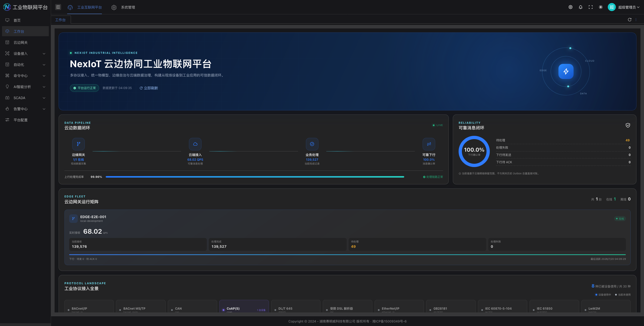Image resolution: width=644 pixels, height=326 pixels.
Task: Click the 68.02 QPS value under 云端接入
Action: 195,160
